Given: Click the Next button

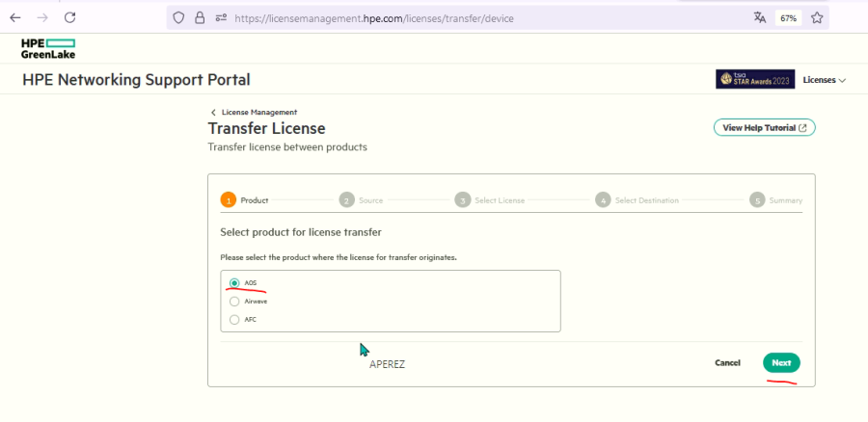Looking at the screenshot, I should click(781, 363).
